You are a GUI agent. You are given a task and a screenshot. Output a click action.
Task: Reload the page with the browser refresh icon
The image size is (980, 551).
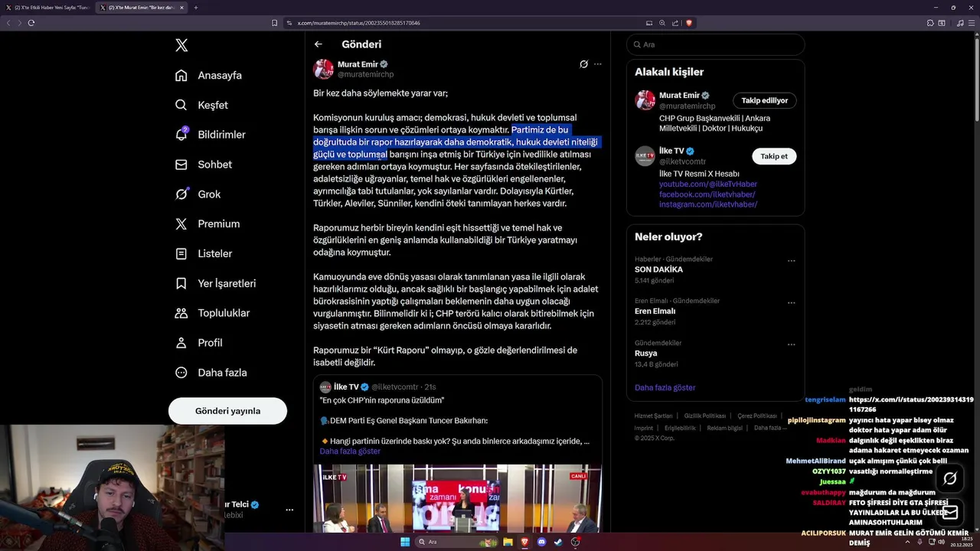[31, 23]
